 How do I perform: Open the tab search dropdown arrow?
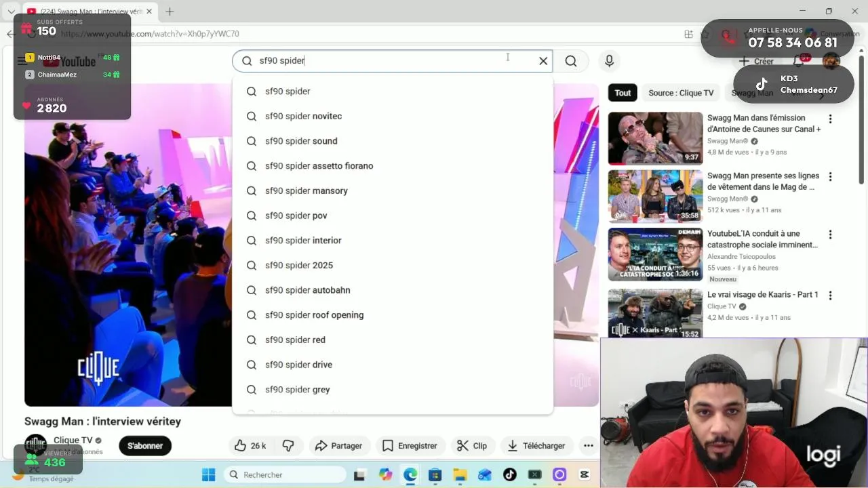pos(12,12)
